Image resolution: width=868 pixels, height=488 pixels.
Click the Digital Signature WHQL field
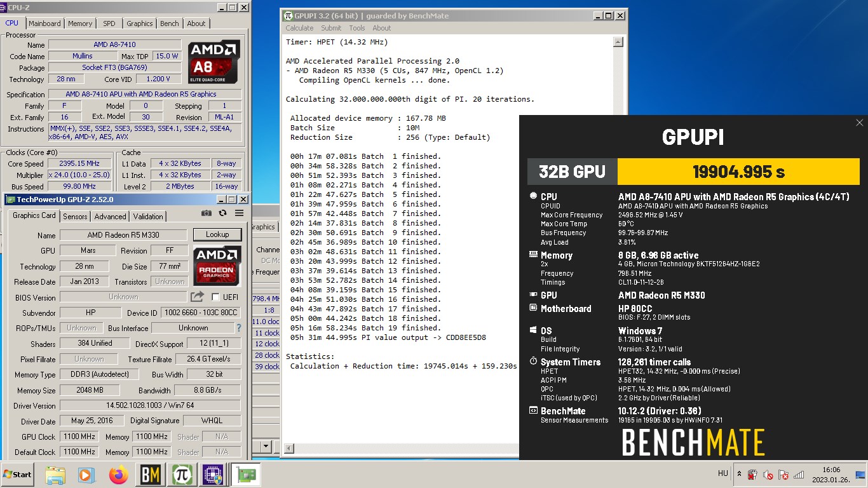212,421
